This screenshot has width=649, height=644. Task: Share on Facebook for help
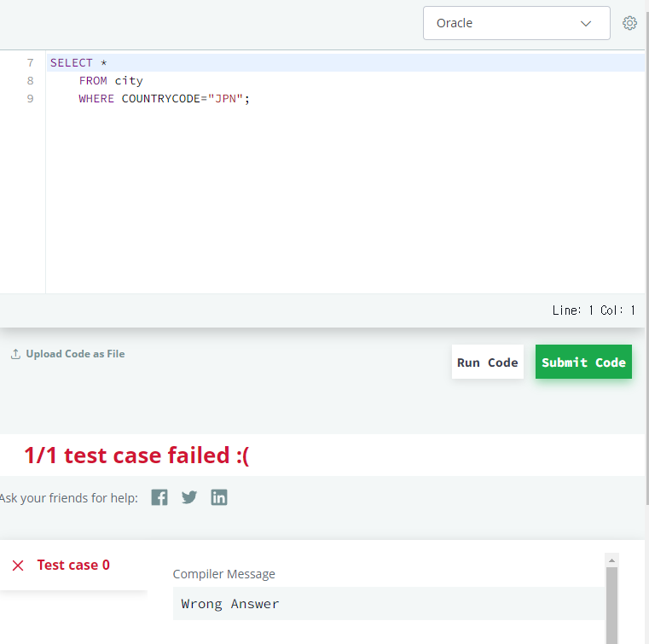click(159, 497)
